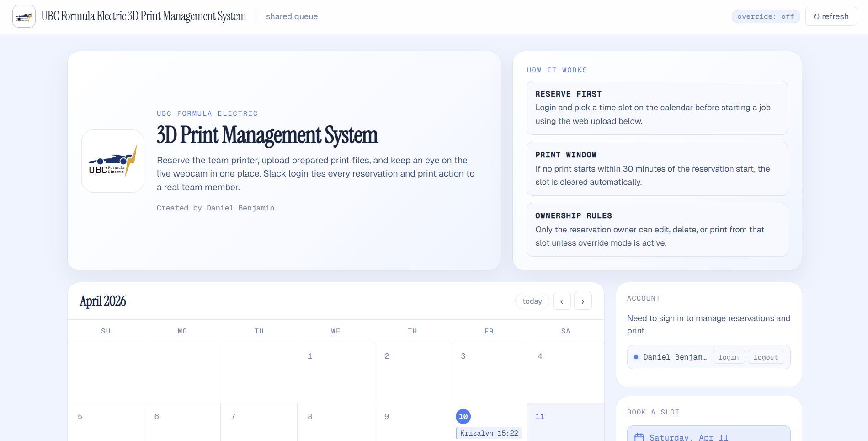This screenshot has height=441, width=868.
Task: Go to previous month
Action: 562,301
